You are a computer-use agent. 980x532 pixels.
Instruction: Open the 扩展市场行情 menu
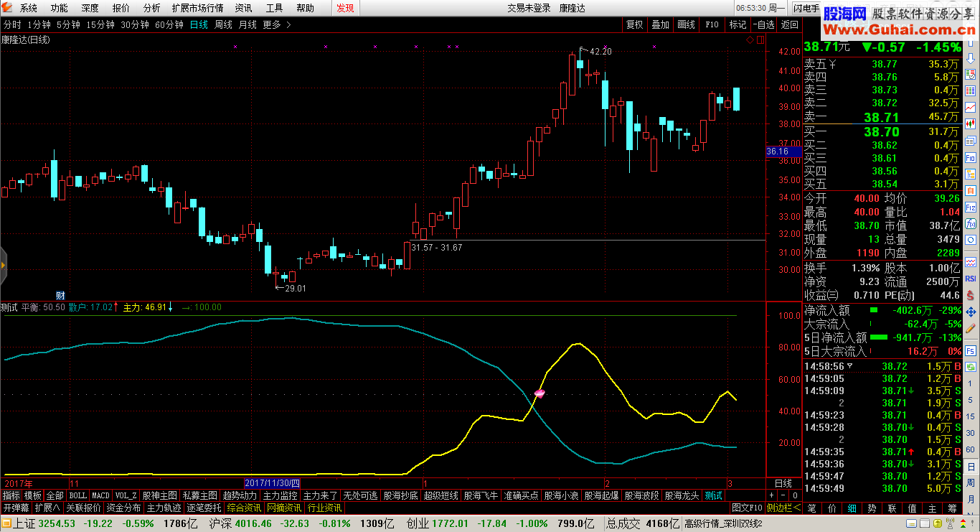pos(197,9)
